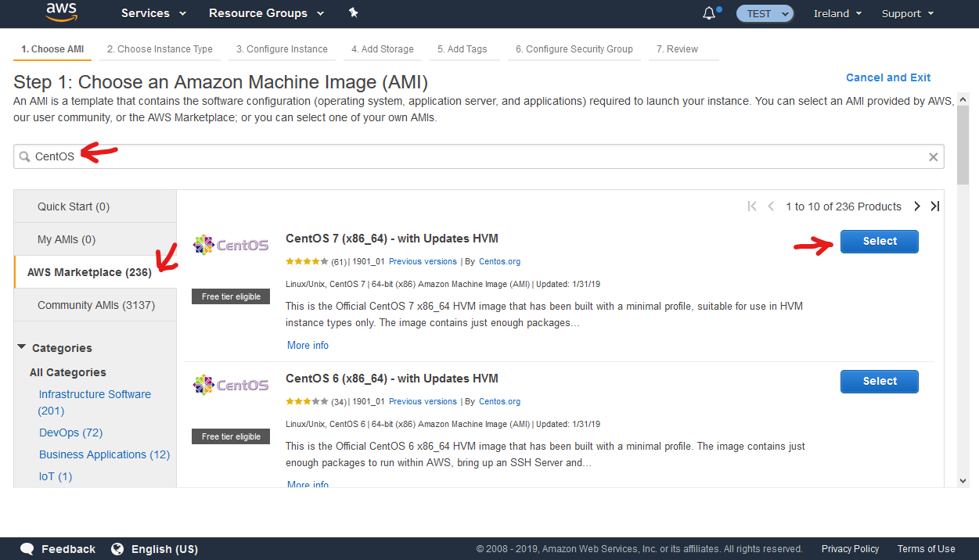Filter by IoT (1) category
The width and height of the screenshot is (979, 560).
pos(56,476)
